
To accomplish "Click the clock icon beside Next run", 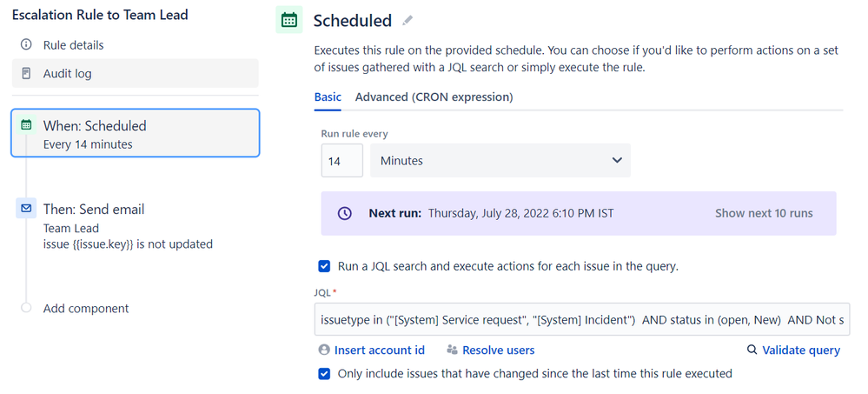I will (345, 213).
